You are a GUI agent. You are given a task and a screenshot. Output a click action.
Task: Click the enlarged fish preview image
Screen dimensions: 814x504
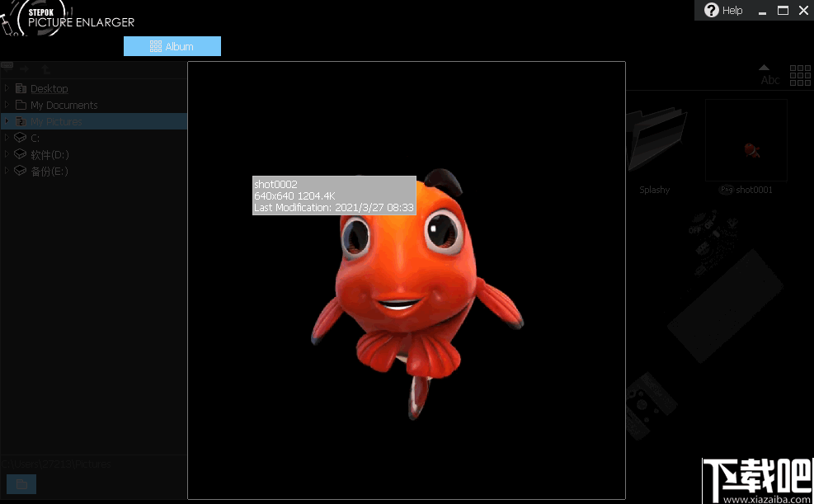(407, 280)
